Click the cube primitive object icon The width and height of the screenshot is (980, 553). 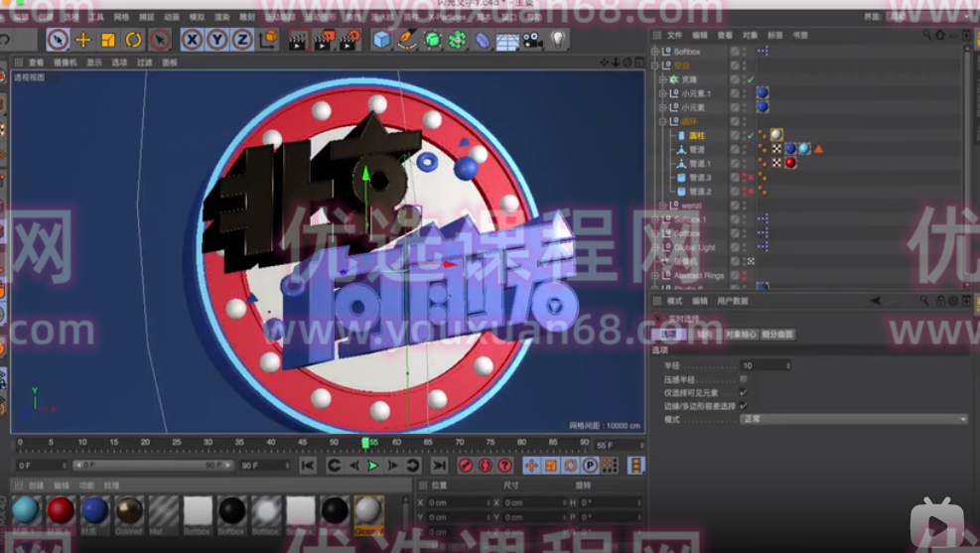(381, 40)
